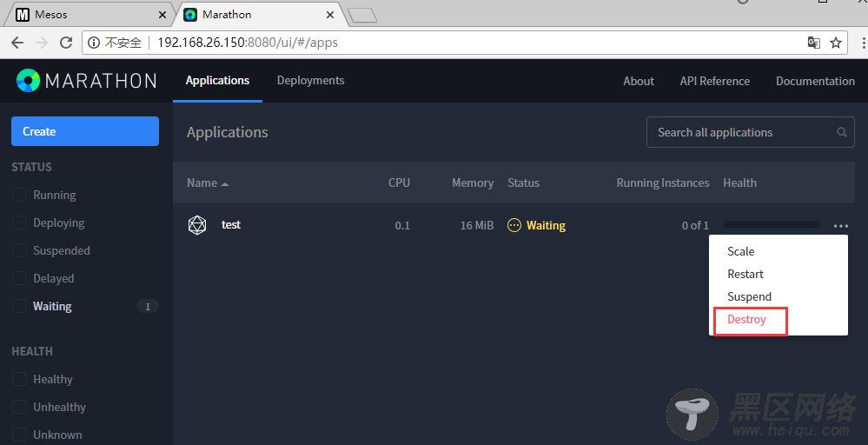Check the Delayed status filter
Screen dimensions: 868x445
pyautogui.click(x=19, y=278)
